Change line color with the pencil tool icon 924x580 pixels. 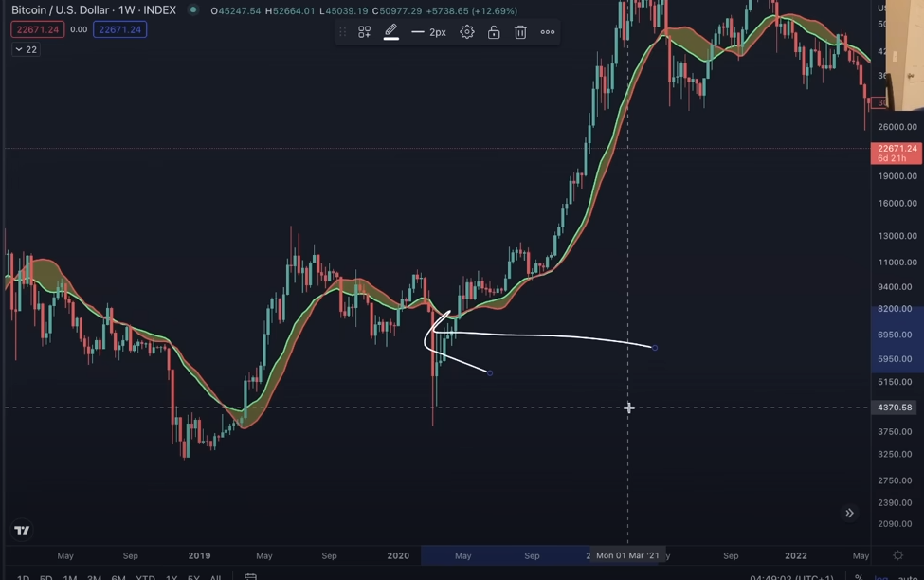(x=391, y=32)
